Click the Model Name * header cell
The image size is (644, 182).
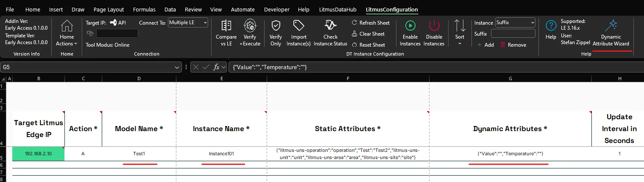(139, 129)
